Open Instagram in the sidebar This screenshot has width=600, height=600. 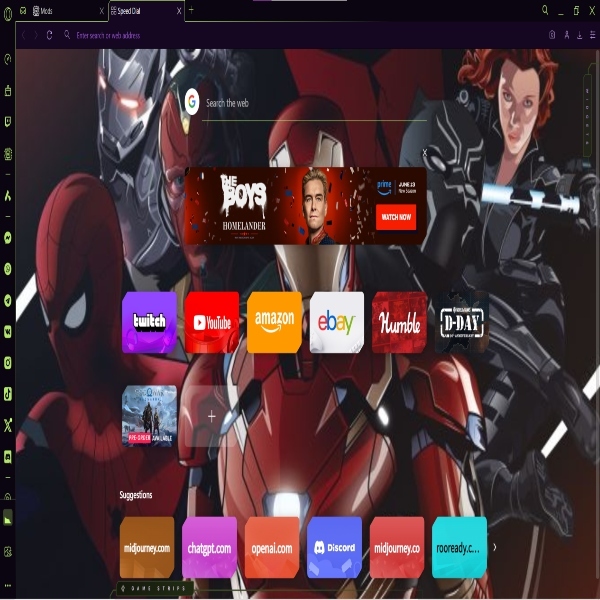click(x=8, y=362)
